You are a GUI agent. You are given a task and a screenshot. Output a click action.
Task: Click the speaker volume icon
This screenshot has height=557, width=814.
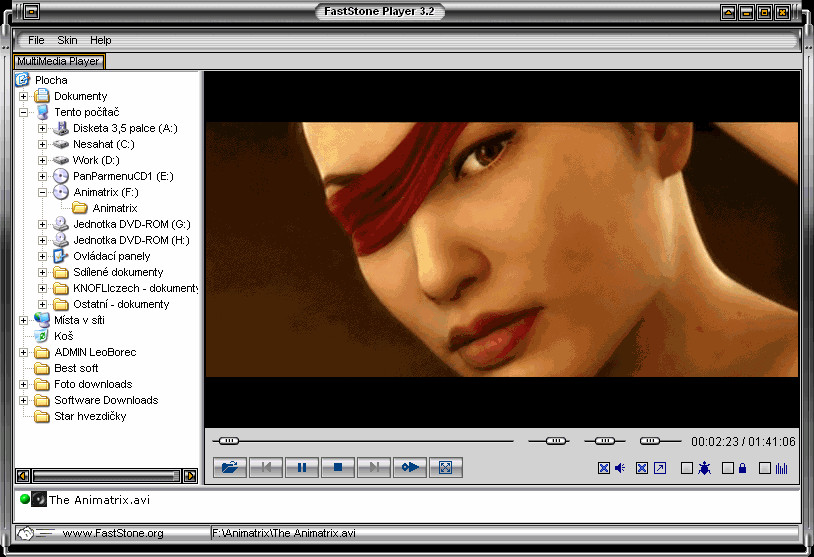[620, 468]
